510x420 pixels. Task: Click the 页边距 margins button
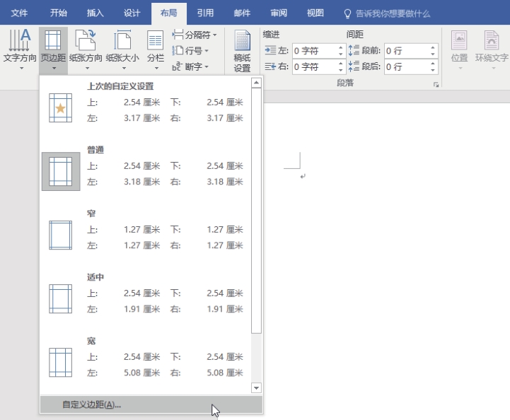pyautogui.click(x=53, y=49)
